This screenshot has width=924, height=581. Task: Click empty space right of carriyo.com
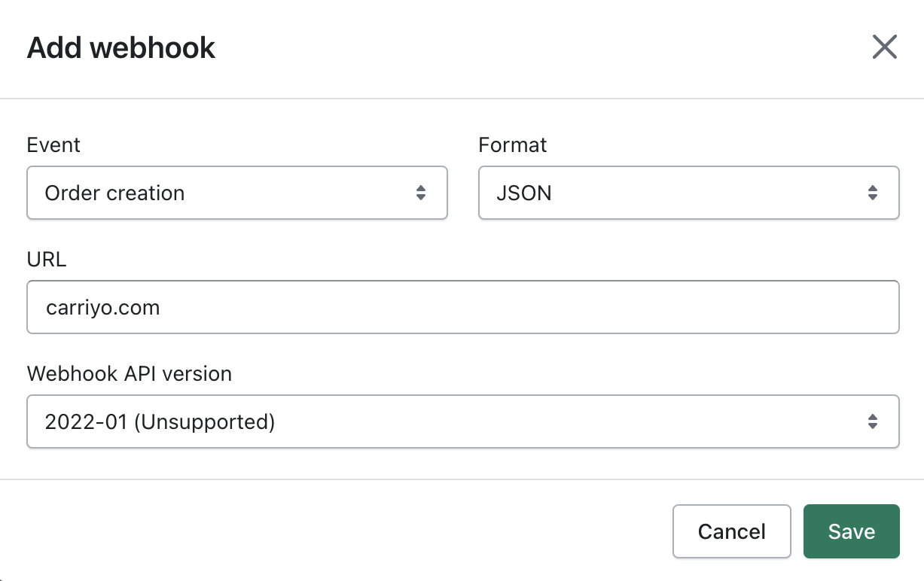[x=527, y=307]
